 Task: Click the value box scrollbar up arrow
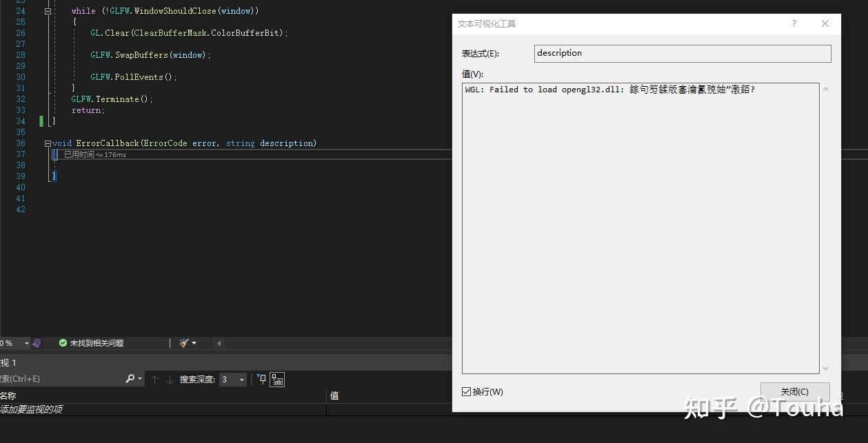point(825,90)
